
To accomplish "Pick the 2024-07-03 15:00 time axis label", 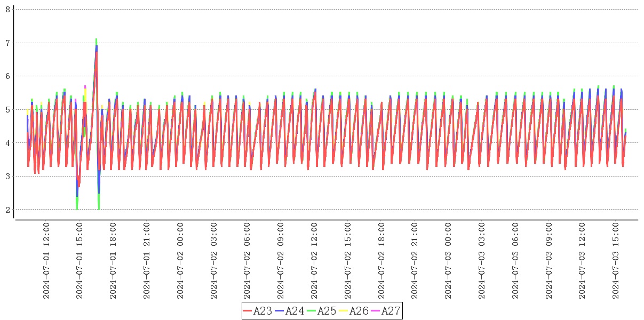I will pyautogui.click(x=616, y=261).
